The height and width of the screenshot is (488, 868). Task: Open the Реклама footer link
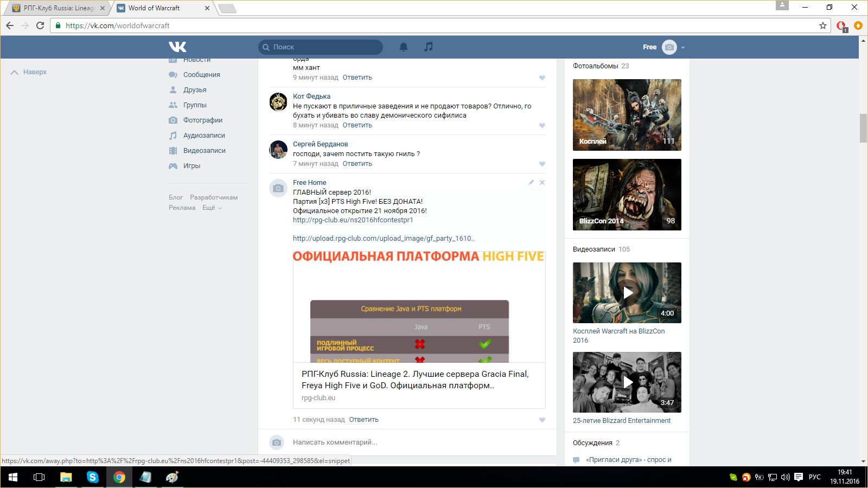pyautogui.click(x=182, y=208)
